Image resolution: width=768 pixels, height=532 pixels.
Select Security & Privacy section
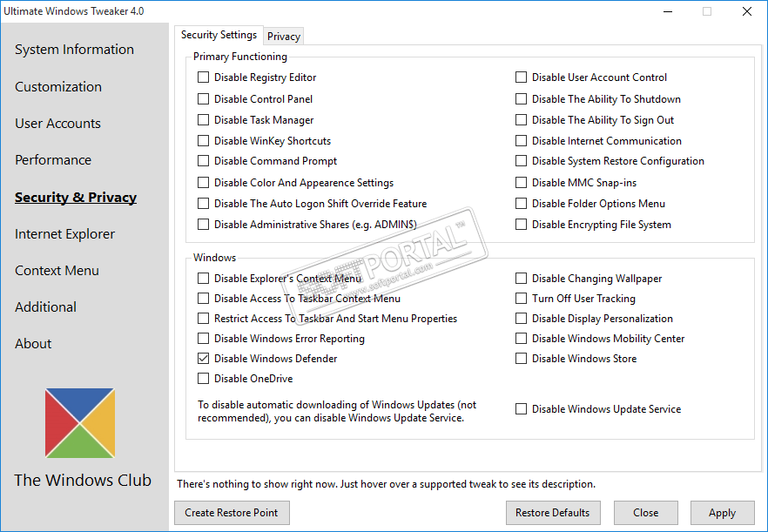76,198
